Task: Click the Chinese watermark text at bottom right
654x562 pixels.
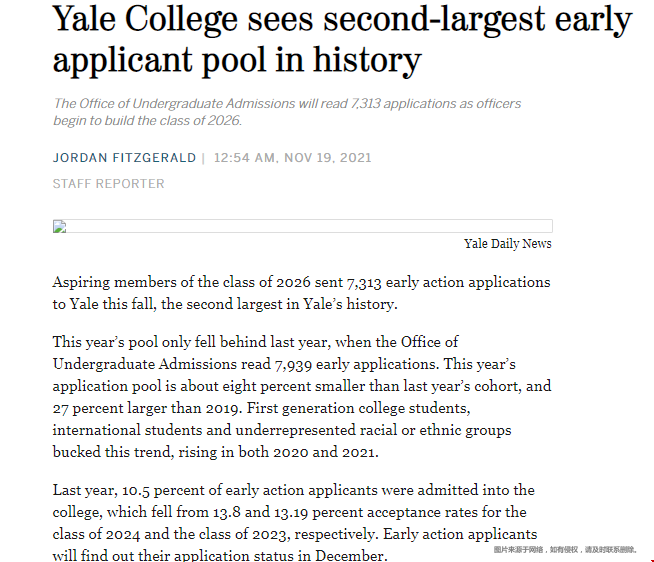Action: point(565,550)
